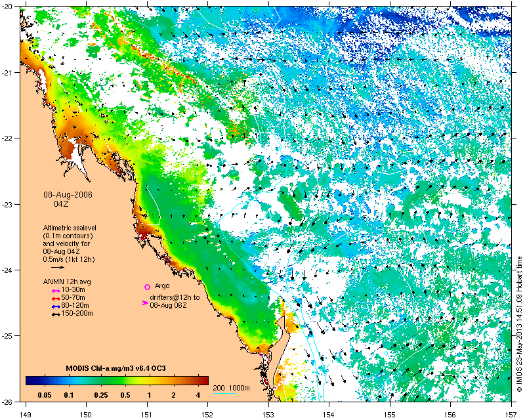The height and width of the screenshot is (420, 525).
Task: Click the red 50-70m depth arrow
Action: pos(56,299)
